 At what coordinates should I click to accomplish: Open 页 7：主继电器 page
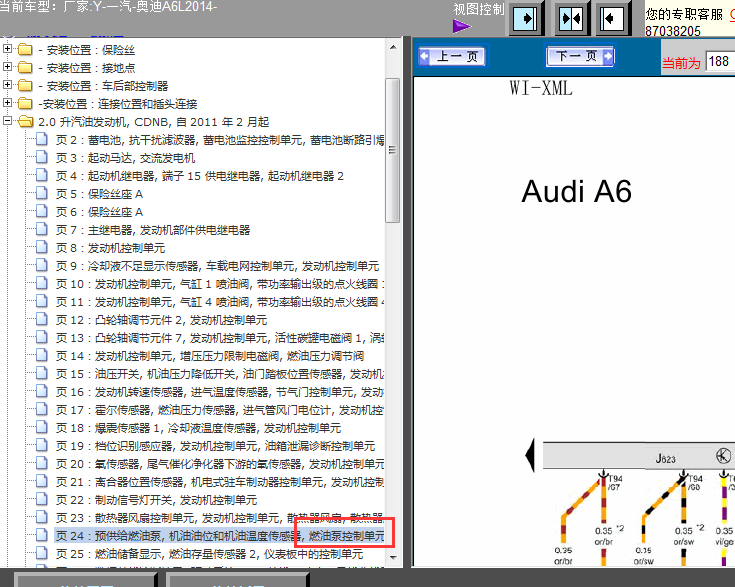pos(153,230)
